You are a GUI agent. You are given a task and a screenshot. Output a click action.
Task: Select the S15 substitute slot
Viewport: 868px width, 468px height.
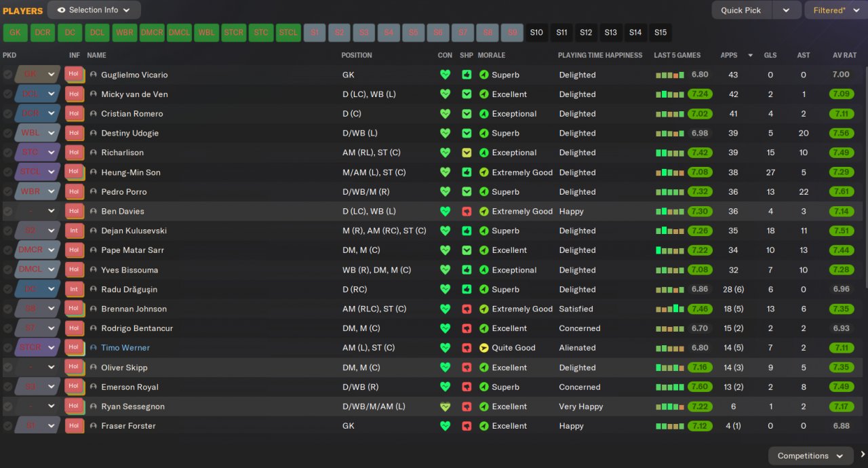coord(660,33)
